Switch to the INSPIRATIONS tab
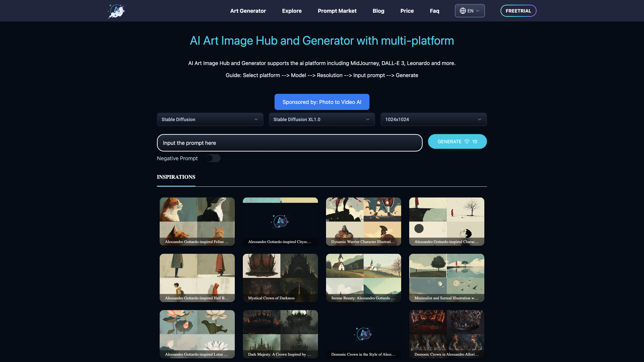 (176, 177)
